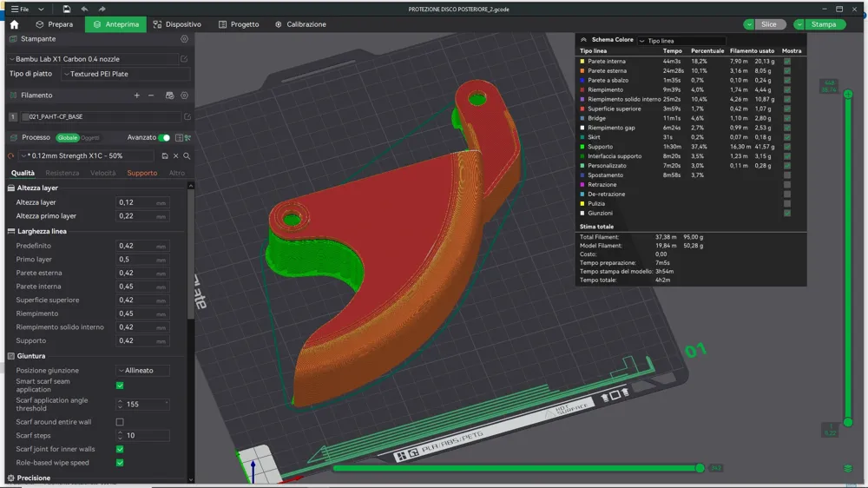Toggle the Avanzato advanced mode switch
868x488 pixels.
[x=164, y=137]
